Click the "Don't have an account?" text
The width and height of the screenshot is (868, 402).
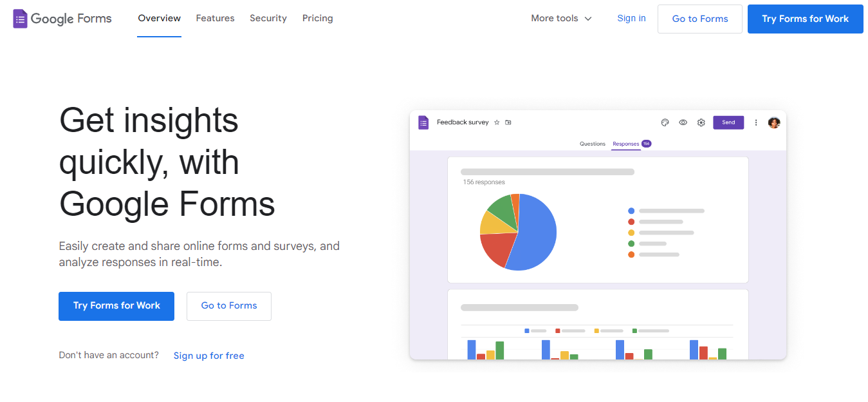(x=109, y=355)
